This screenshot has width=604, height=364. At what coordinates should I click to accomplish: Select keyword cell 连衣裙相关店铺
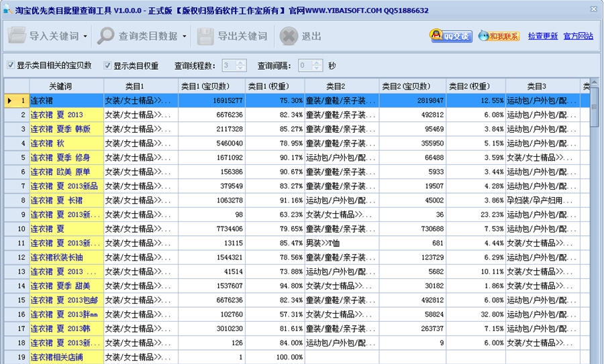pyautogui.click(x=66, y=357)
